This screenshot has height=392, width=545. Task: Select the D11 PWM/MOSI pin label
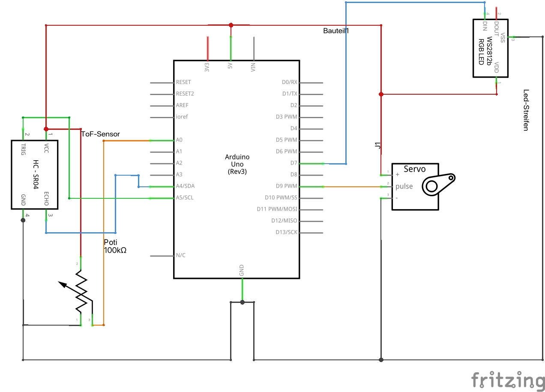pyautogui.click(x=277, y=209)
